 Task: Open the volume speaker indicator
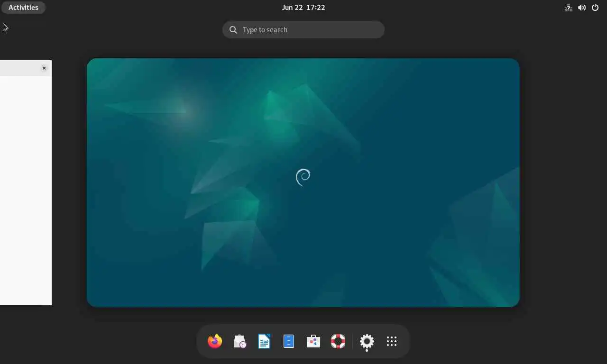[x=582, y=8]
